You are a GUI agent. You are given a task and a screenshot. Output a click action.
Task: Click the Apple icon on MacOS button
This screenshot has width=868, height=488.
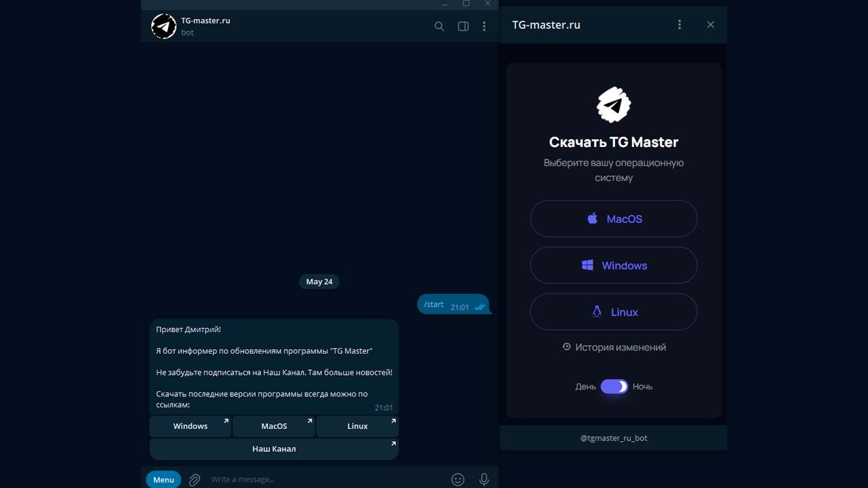[593, 218]
